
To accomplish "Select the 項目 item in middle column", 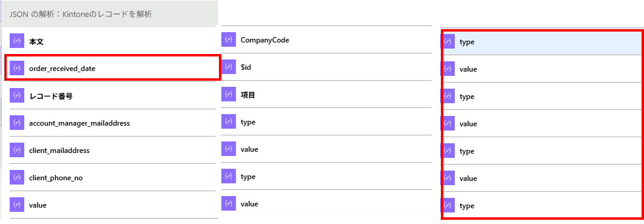I will click(326, 95).
